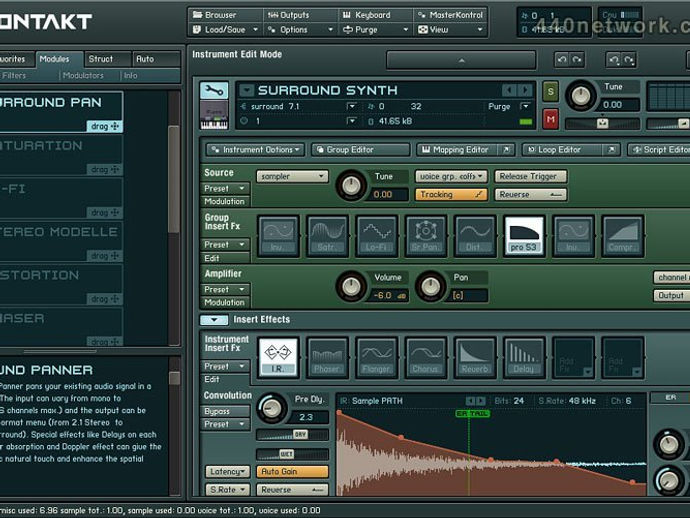Click the Pre Dly value field 2.3
The image size is (690, 518).
308,417
